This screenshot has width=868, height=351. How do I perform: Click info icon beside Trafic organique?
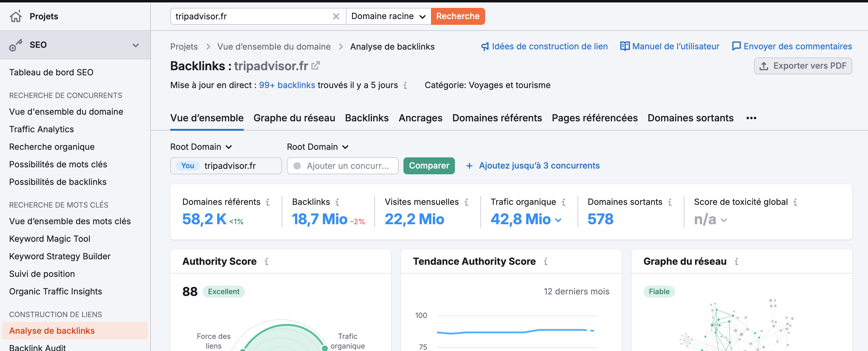coord(563,202)
